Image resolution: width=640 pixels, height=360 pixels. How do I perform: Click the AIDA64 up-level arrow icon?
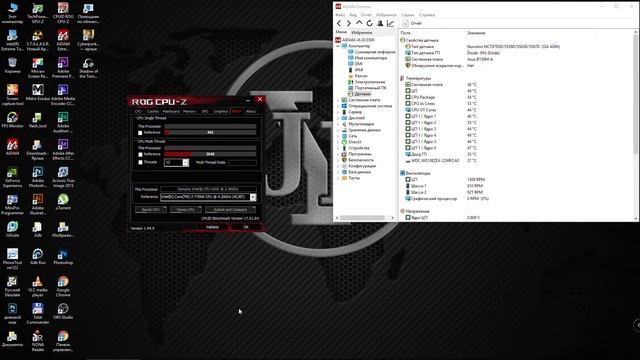359,23
